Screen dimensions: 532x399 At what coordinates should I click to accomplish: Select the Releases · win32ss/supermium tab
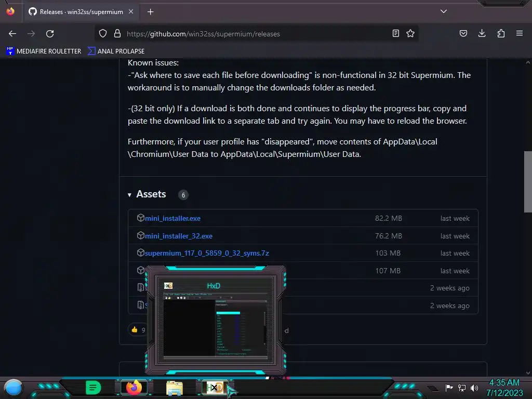click(81, 12)
